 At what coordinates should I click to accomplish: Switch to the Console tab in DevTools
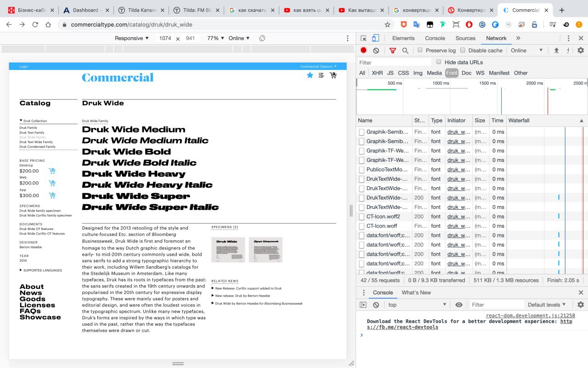435,38
